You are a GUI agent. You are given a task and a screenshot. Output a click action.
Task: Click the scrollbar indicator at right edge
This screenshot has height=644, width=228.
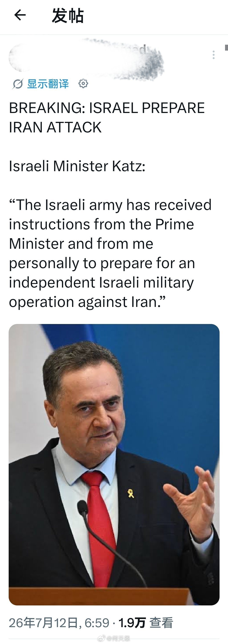[x=226, y=47]
